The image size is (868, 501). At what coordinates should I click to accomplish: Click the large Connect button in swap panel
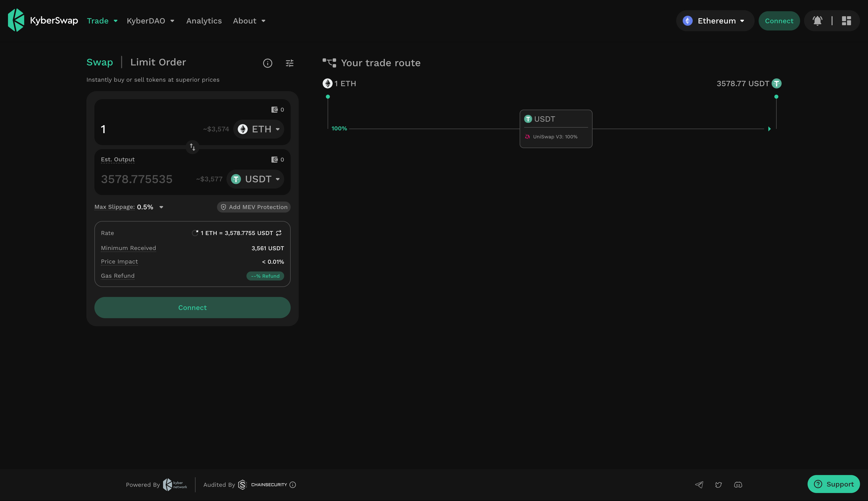click(192, 308)
